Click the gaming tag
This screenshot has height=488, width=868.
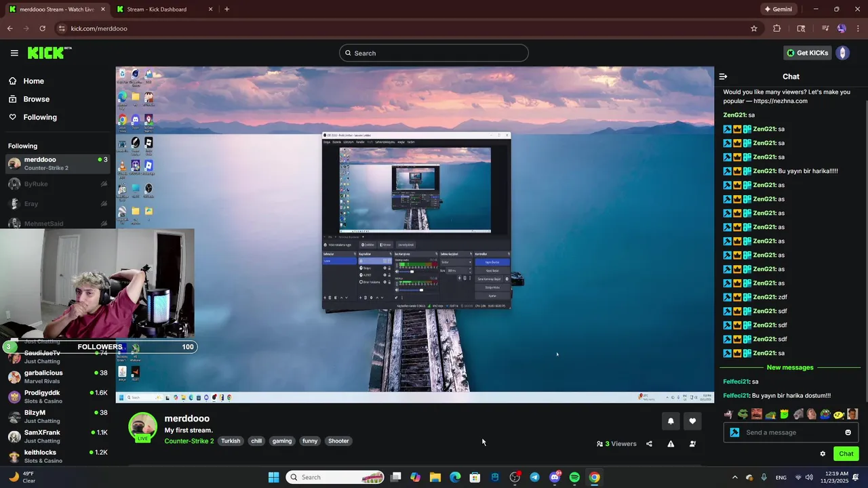(x=282, y=441)
